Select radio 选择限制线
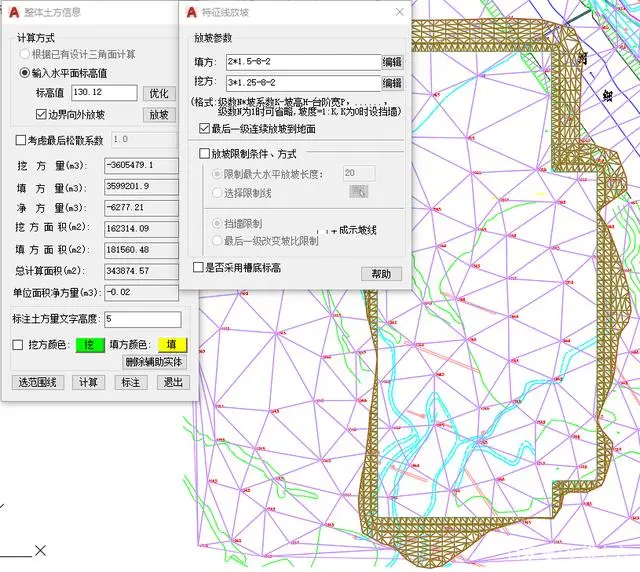The image size is (640, 572). coord(217,193)
